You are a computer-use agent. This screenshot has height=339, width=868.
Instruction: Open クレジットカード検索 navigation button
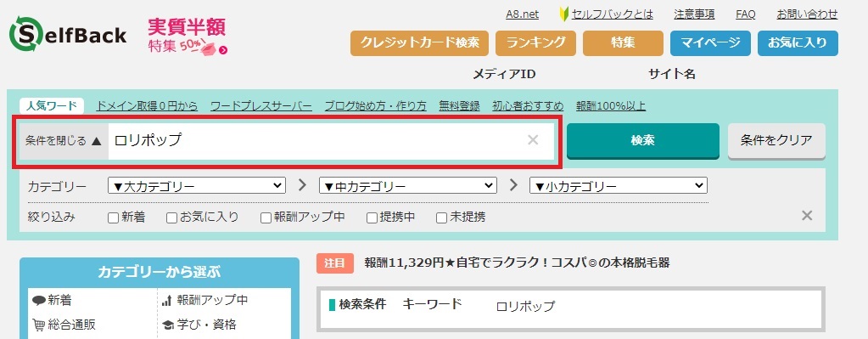pyautogui.click(x=420, y=43)
